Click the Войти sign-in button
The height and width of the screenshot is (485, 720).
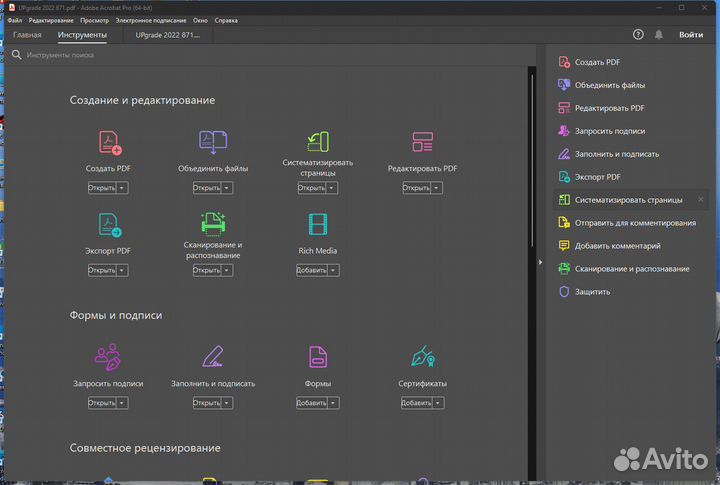click(691, 34)
